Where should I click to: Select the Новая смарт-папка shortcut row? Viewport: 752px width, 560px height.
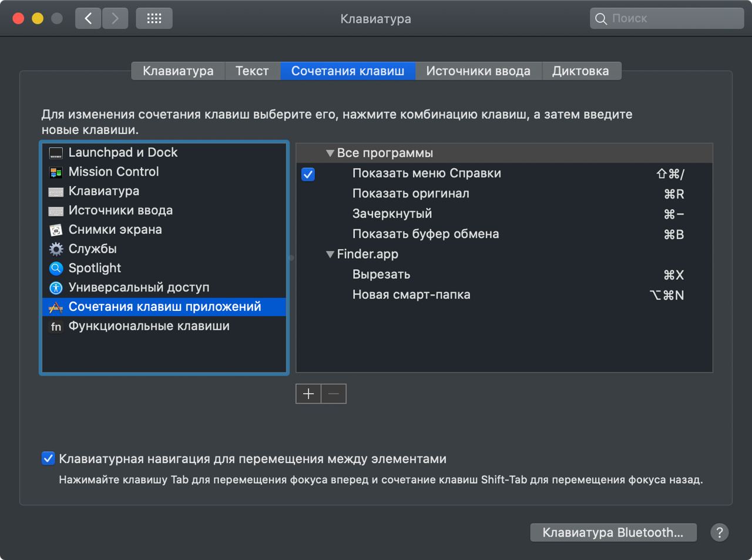point(504,295)
